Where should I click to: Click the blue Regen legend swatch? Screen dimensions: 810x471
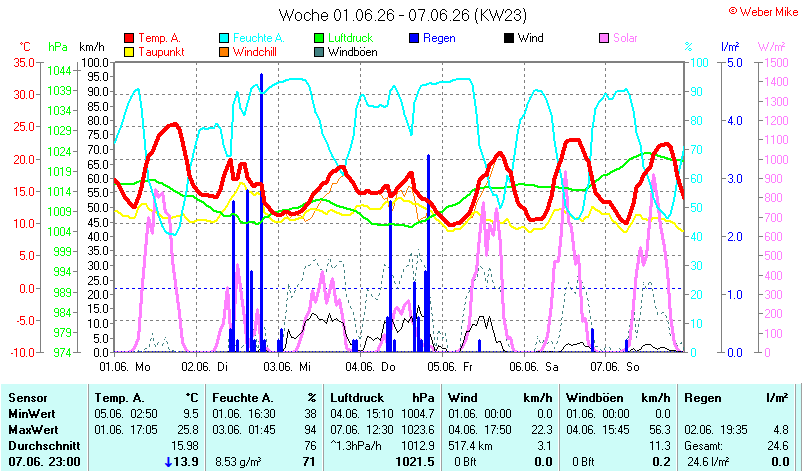pos(414,38)
